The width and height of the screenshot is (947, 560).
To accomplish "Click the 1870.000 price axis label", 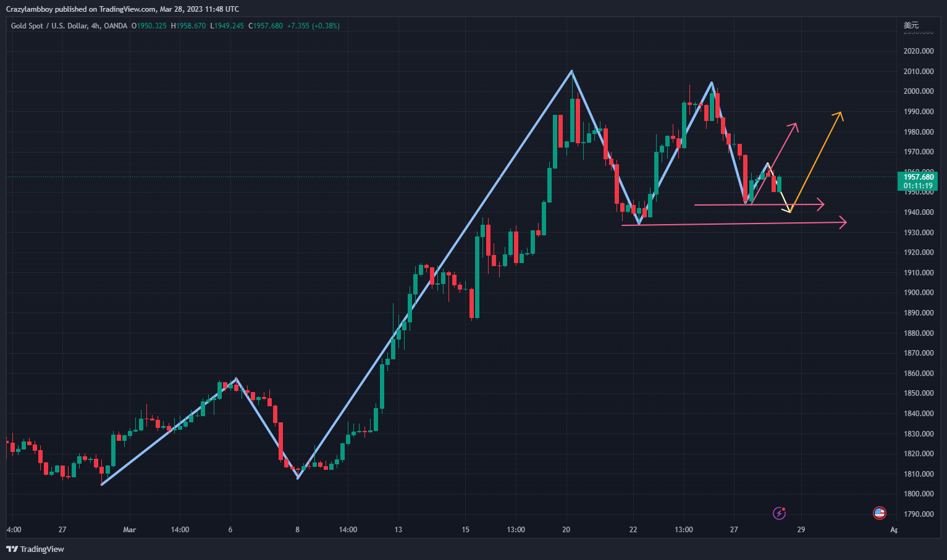I will pos(919,353).
